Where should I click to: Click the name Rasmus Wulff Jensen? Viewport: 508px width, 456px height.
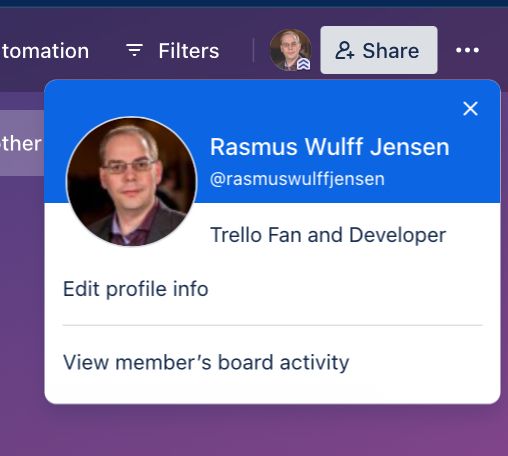click(330, 147)
